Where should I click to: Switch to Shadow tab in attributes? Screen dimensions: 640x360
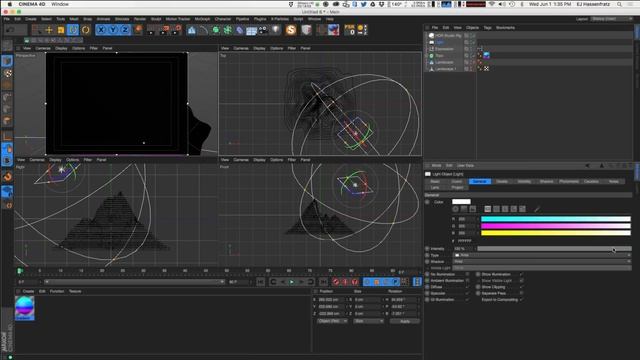point(546,181)
